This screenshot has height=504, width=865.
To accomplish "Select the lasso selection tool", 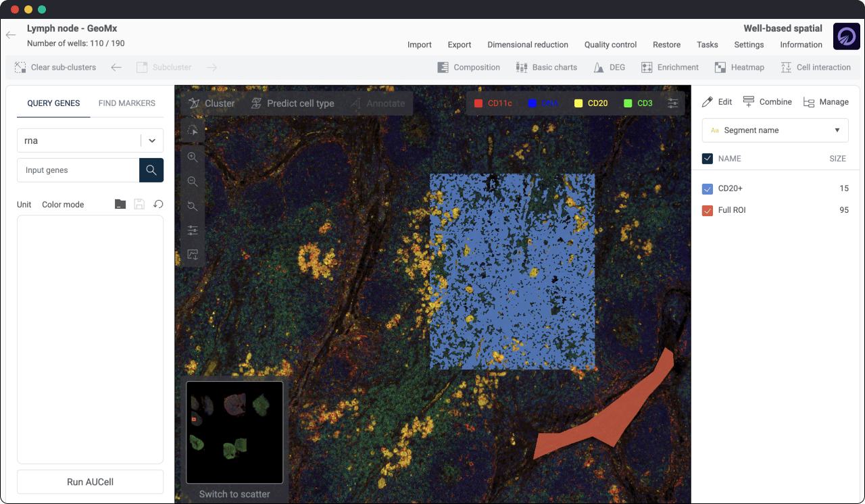I will point(193,130).
